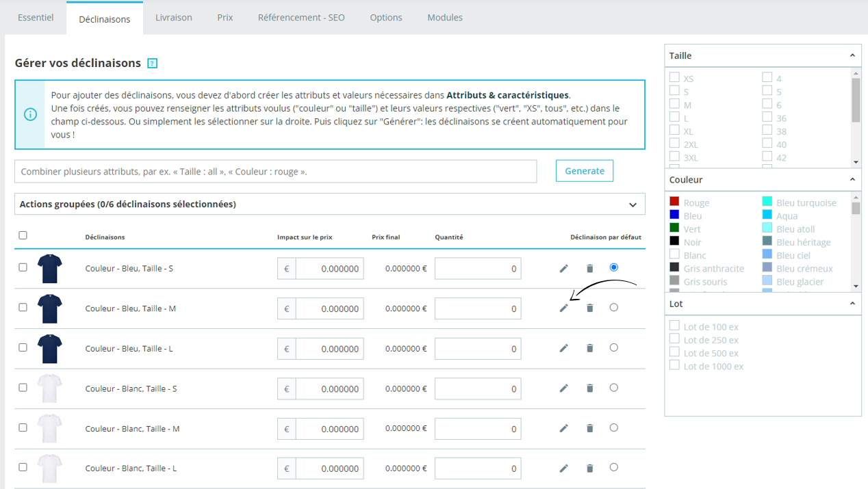Click pencil icon for Couleur - Blanc, Taille - L
868x489 pixels.
tap(563, 468)
